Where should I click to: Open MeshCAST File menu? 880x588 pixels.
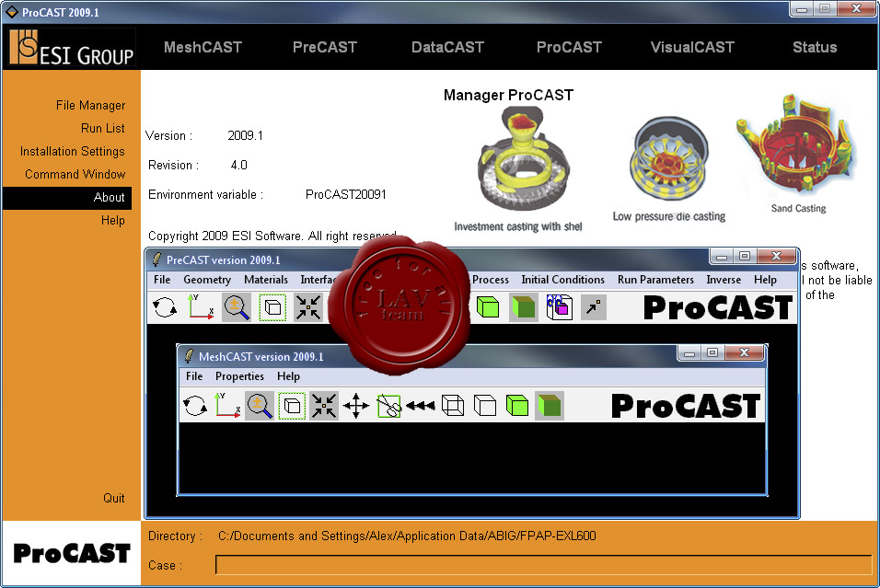coord(194,376)
